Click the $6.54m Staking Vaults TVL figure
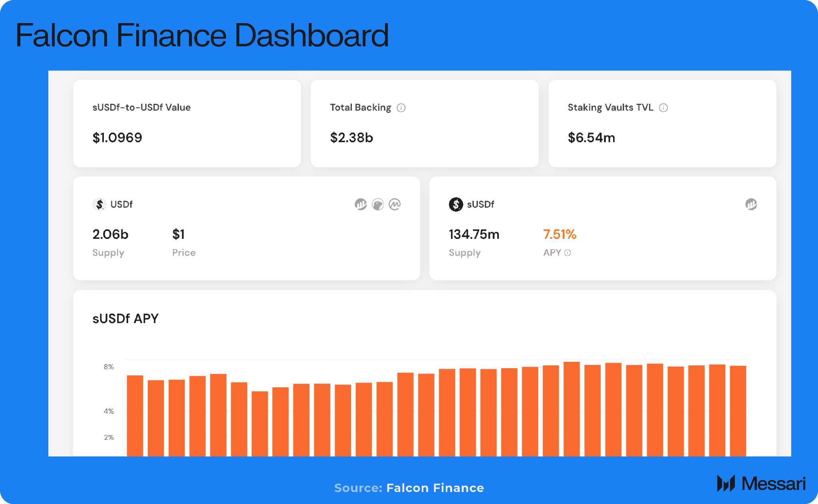Viewport: 818px width, 504px height. [591, 138]
